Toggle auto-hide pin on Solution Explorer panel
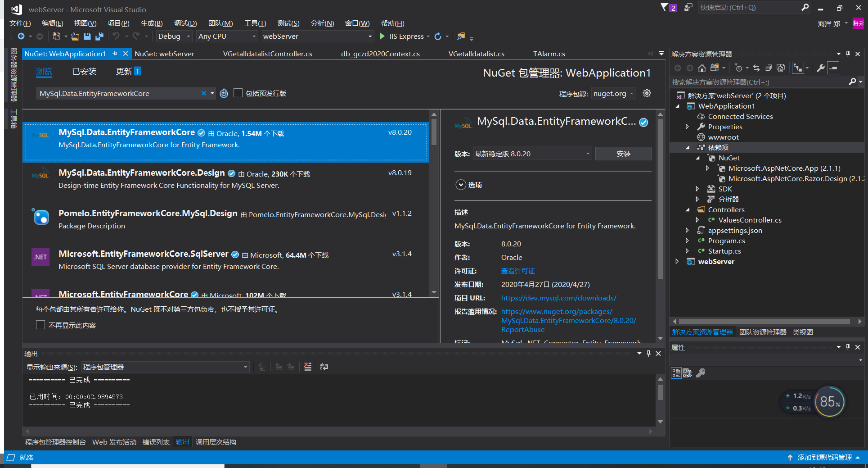This screenshot has height=468, width=868. 848,54
